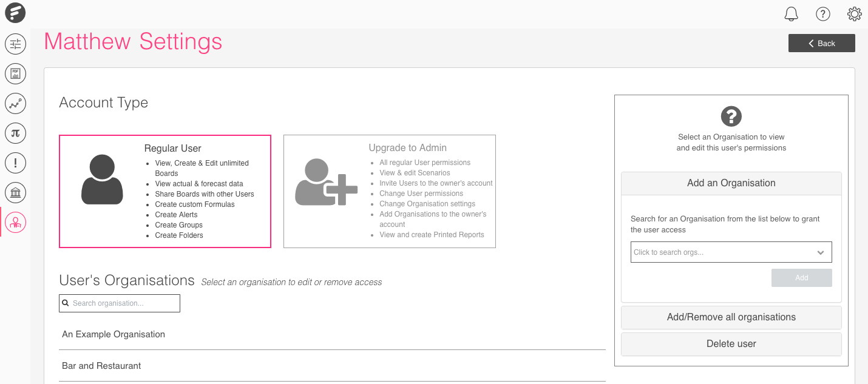Viewport: 868px width, 384px height.
Task: Click 'Create custom Formulas' list item
Action: point(195,204)
